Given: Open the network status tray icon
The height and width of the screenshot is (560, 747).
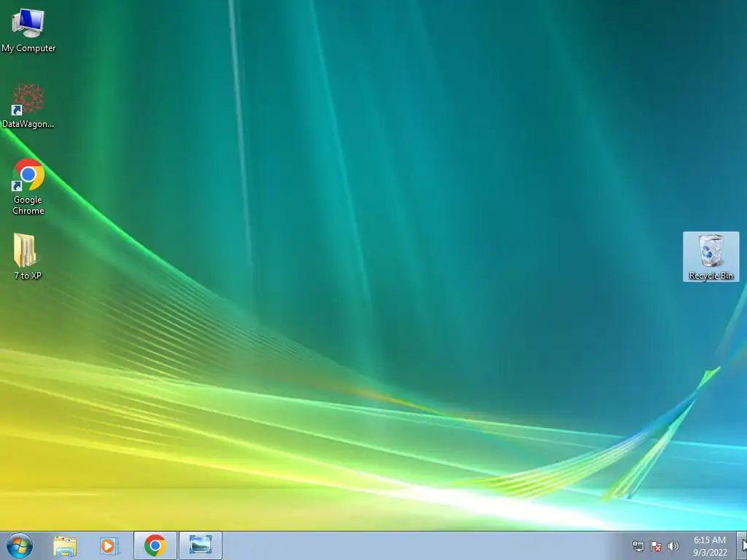Looking at the screenshot, I should click(638, 546).
